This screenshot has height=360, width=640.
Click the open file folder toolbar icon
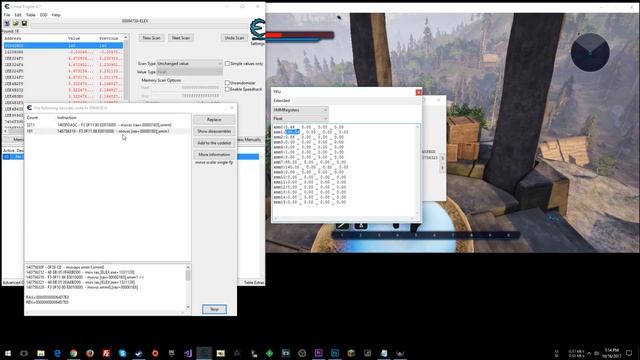point(16,23)
